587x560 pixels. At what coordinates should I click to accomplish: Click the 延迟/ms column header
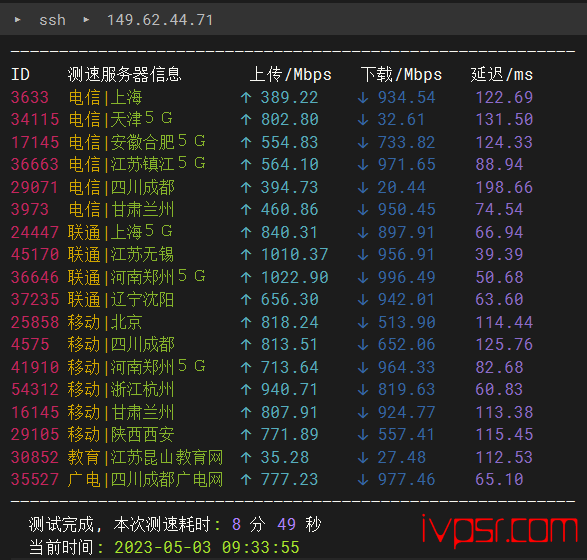click(502, 74)
